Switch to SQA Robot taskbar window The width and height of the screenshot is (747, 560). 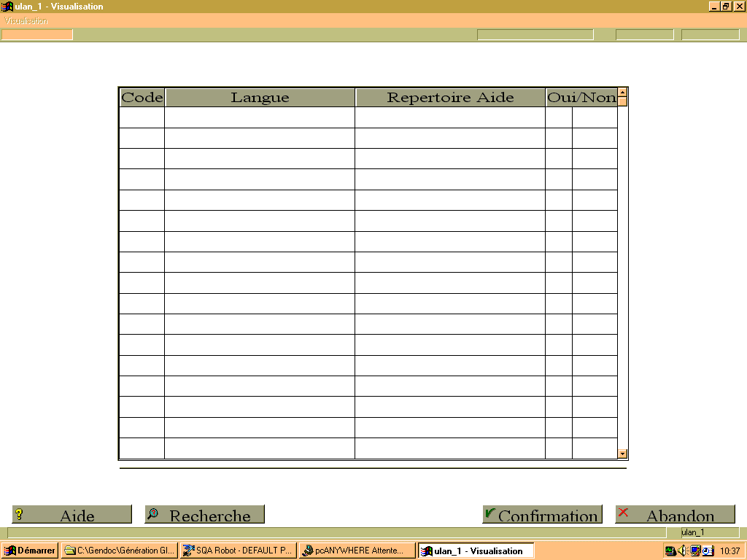[x=239, y=551]
